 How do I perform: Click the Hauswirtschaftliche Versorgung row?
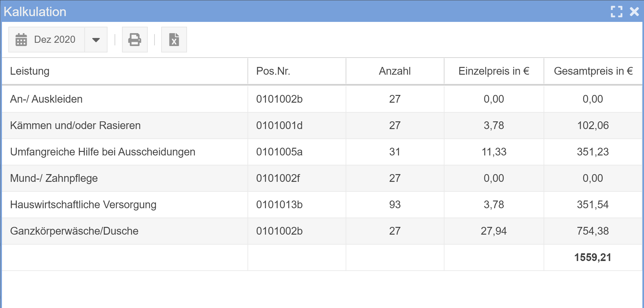(83, 205)
